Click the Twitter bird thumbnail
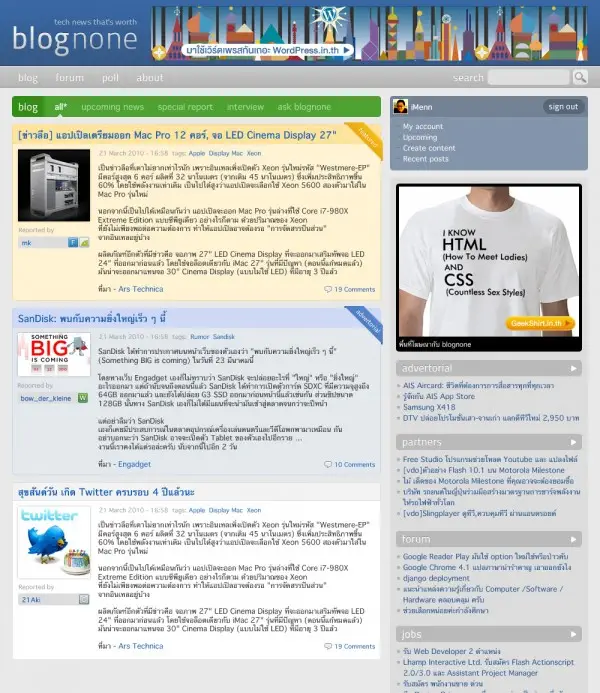The width and height of the screenshot is (600, 693). (x=54, y=542)
